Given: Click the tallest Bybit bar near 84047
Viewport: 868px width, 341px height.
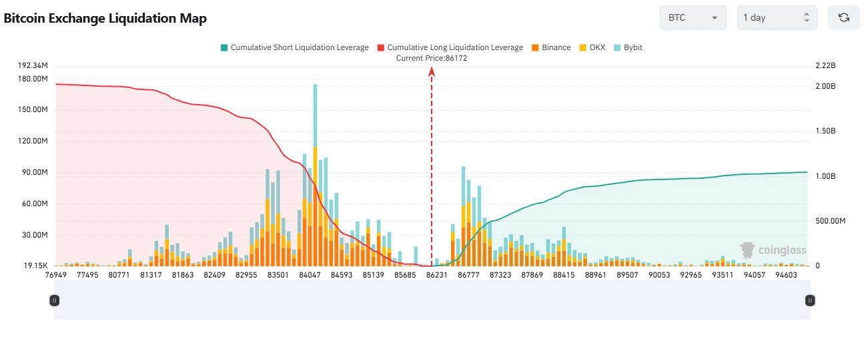Looking at the screenshot, I should click(x=315, y=113).
